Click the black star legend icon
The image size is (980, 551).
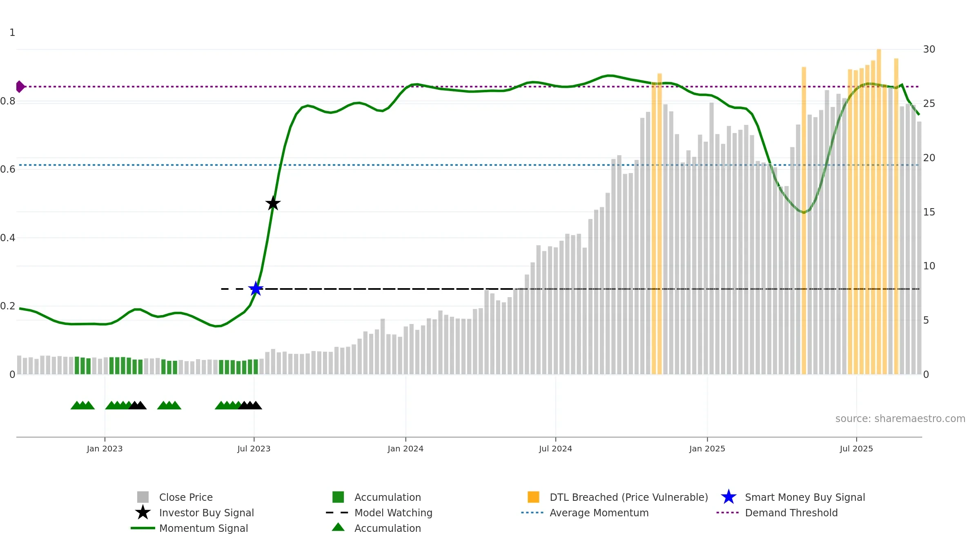point(143,513)
